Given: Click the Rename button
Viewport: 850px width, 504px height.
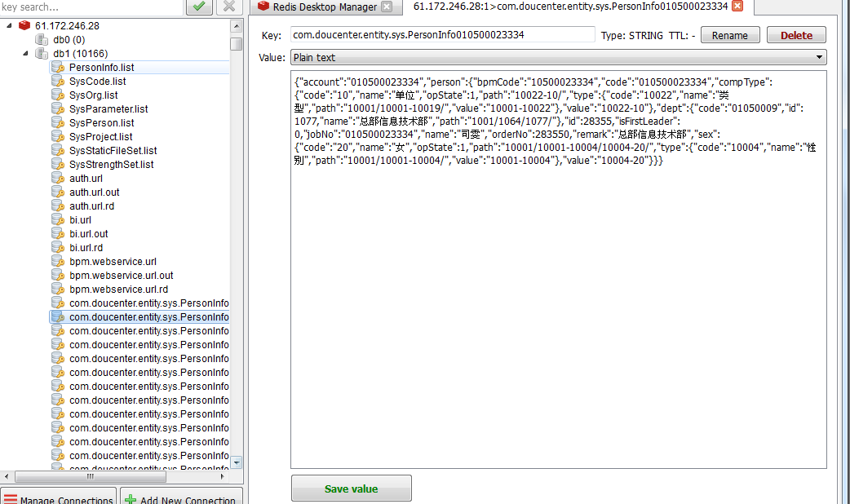Looking at the screenshot, I should point(729,35).
